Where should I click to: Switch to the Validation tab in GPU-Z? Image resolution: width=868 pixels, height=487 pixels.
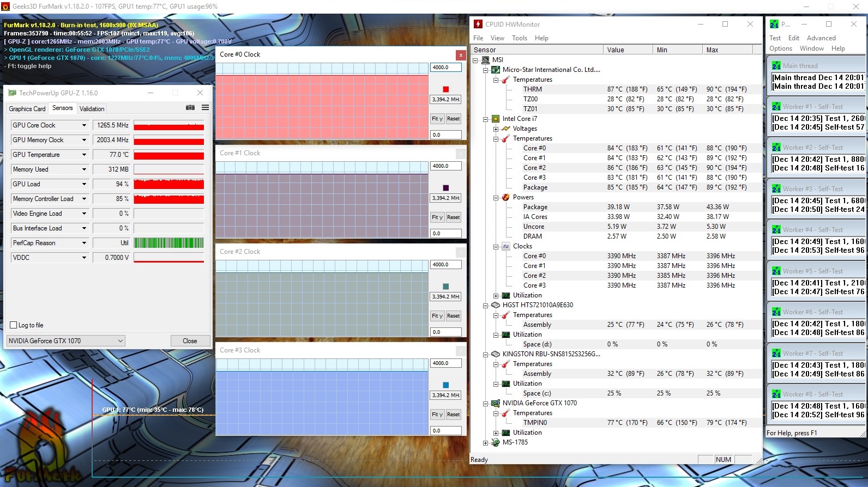(x=92, y=109)
